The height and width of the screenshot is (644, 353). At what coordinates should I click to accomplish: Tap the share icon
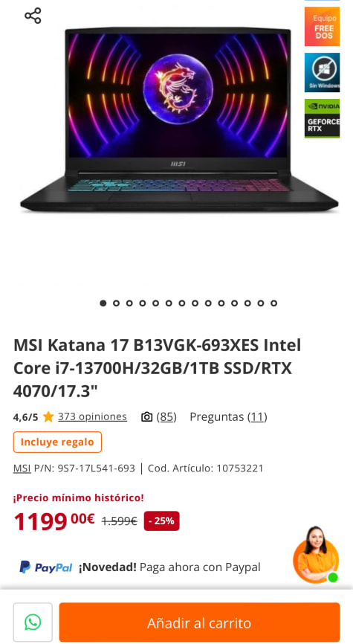coord(33,16)
